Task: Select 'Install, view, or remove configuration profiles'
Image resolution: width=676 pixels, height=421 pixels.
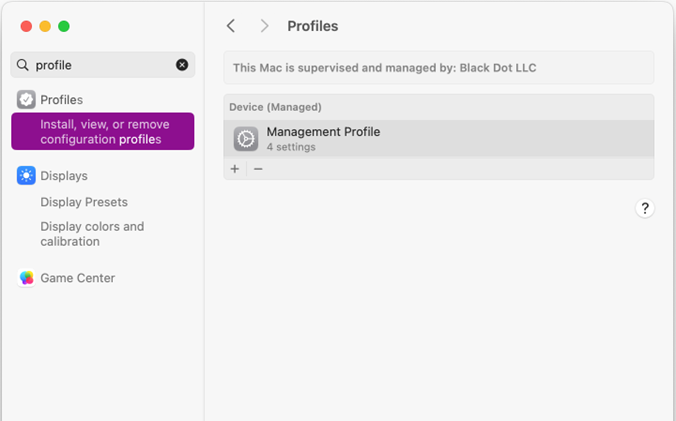Action: coord(103,131)
